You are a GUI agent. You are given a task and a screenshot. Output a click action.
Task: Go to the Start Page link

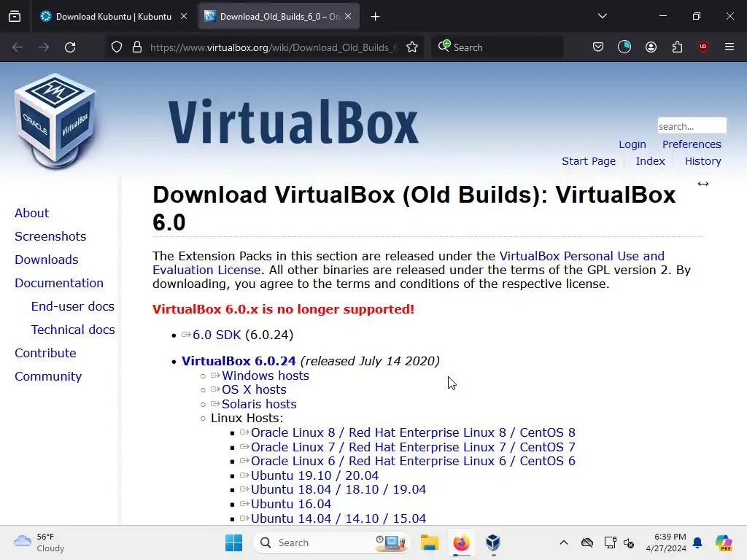[589, 161]
